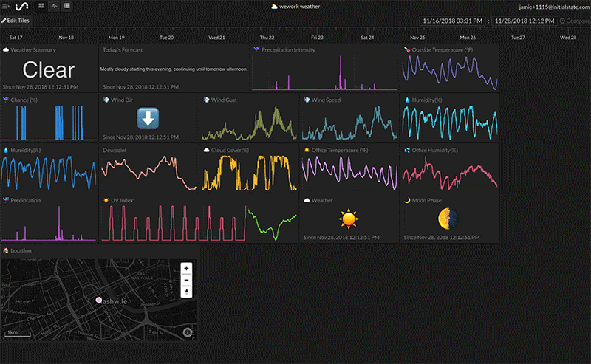The width and height of the screenshot is (591, 364).
Task: Zoom out on the Location map
Action: 186,280
